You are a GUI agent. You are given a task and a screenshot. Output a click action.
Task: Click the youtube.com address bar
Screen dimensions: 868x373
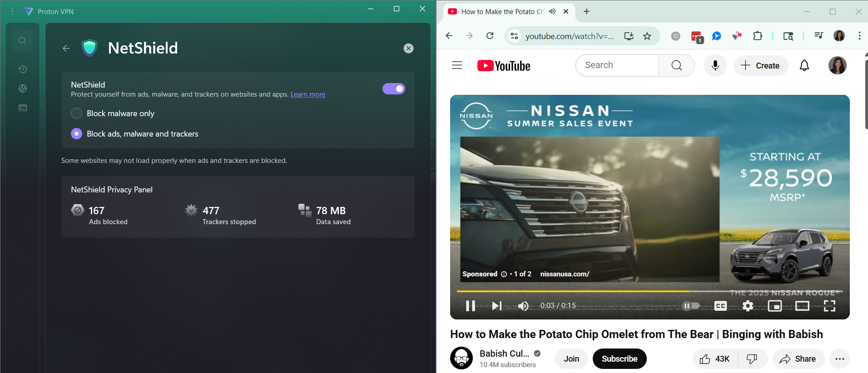[x=570, y=36]
